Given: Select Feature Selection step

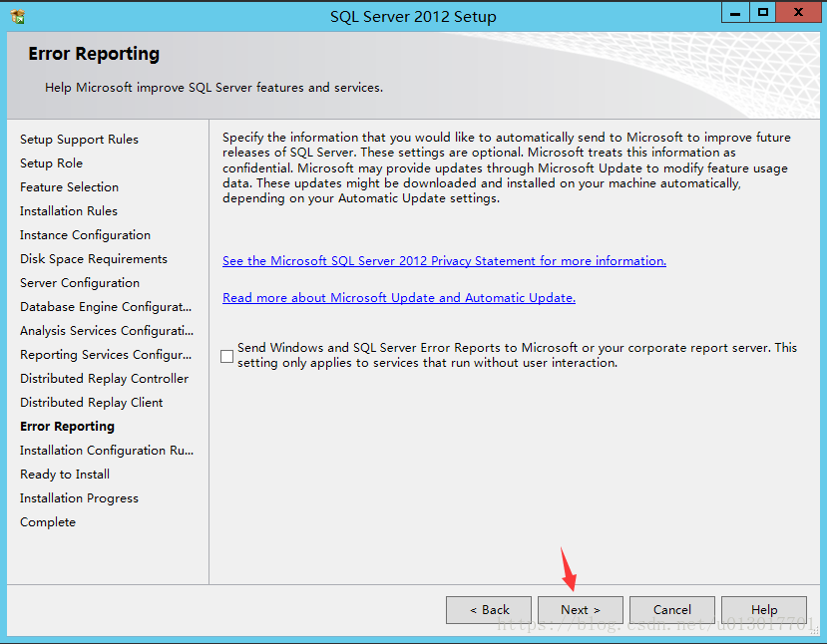Looking at the screenshot, I should [69, 187].
